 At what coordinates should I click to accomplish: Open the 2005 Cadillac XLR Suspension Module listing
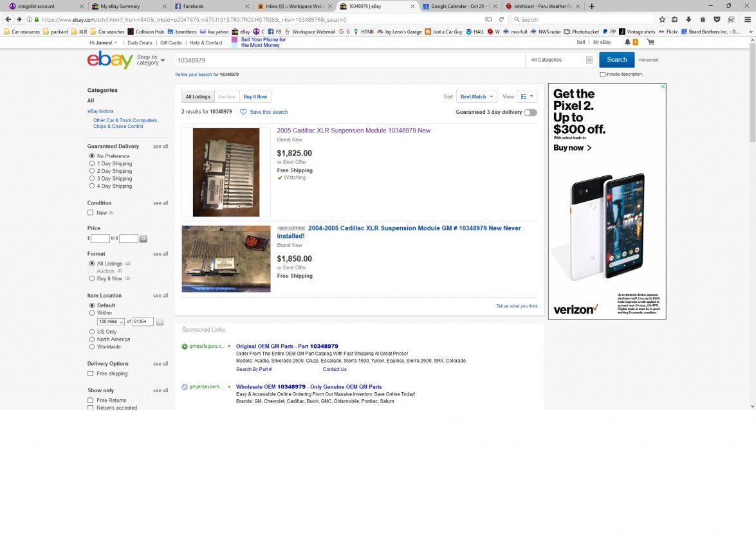[x=353, y=131]
